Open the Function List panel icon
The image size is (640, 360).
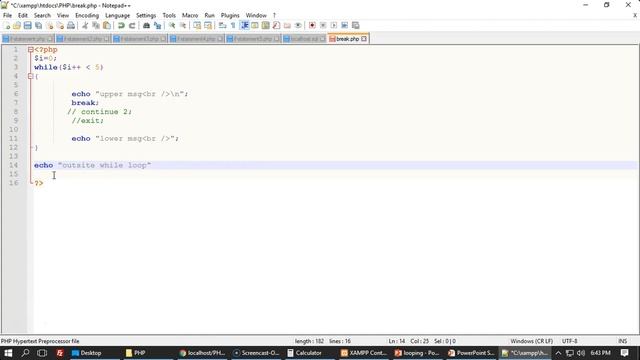point(276,25)
